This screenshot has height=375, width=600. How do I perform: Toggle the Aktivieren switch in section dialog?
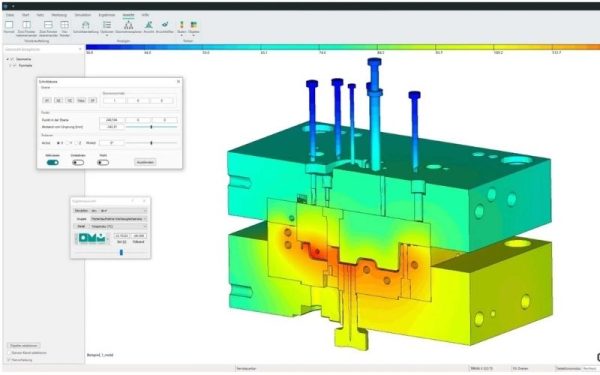[52, 163]
